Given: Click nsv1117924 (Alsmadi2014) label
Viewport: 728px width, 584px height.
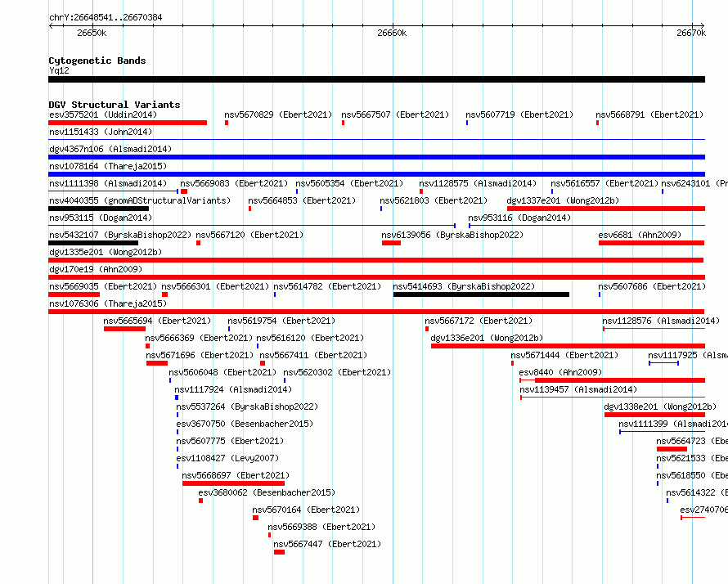Looking at the screenshot, I should click(x=234, y=389).
